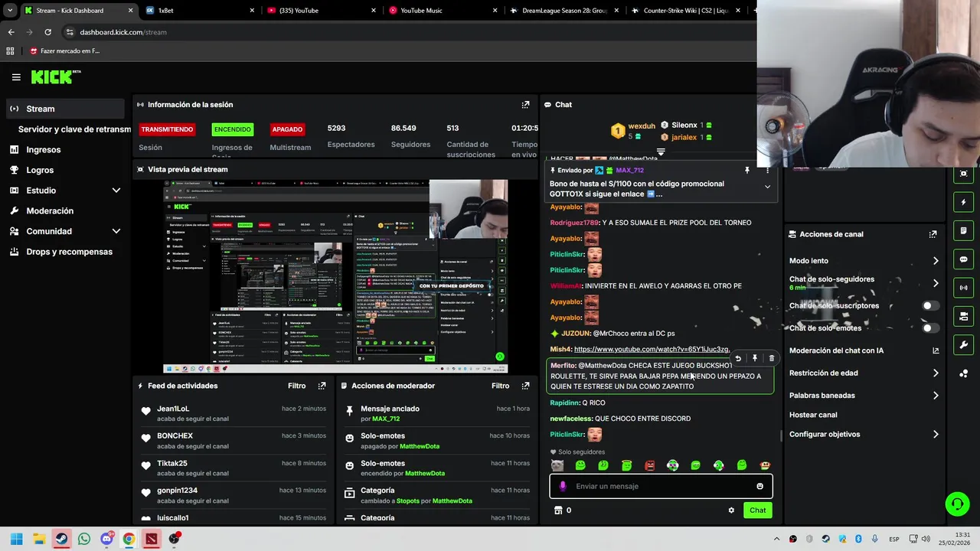The image size is (980, 551).
Task: Click the three-dots cluster icon in right sidebar
Action: [x=963, y=373]
